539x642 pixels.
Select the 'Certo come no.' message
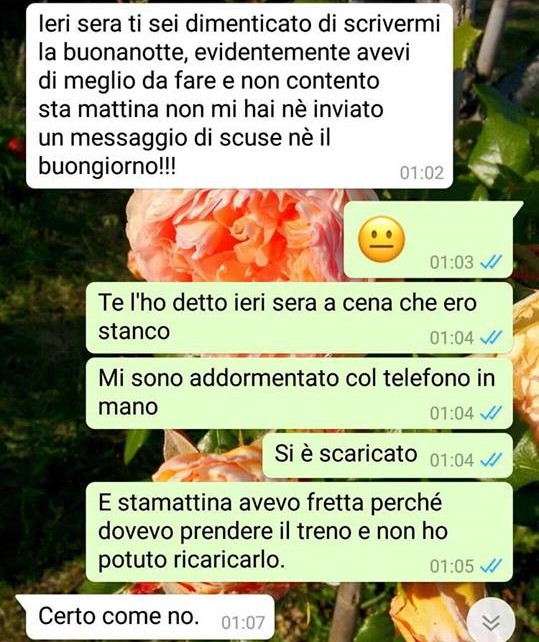(x=145, y=617)
